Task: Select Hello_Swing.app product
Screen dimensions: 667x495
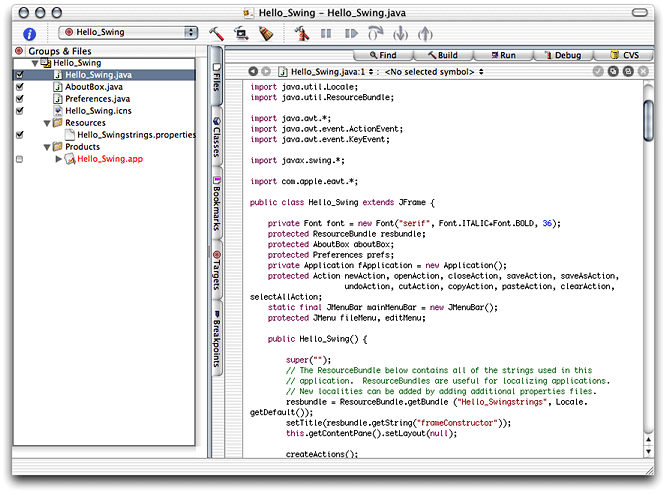Action: [110, 159]
